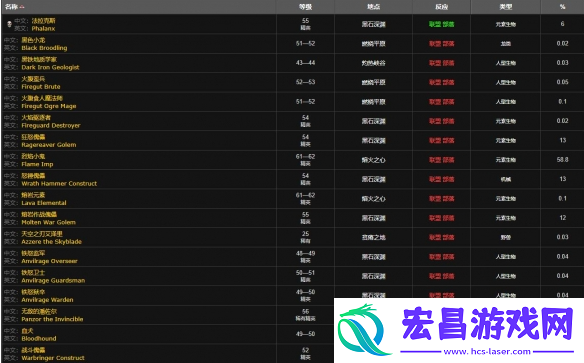Click the location link in Azzere the Skyblade row

(x=374, y=238)
